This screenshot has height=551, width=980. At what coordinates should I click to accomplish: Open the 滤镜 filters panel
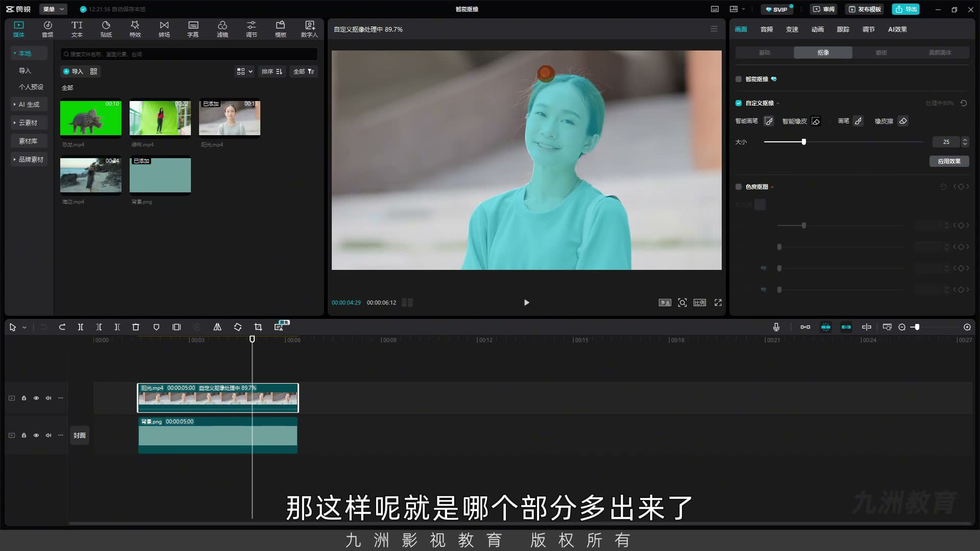[x=222, y=29]
